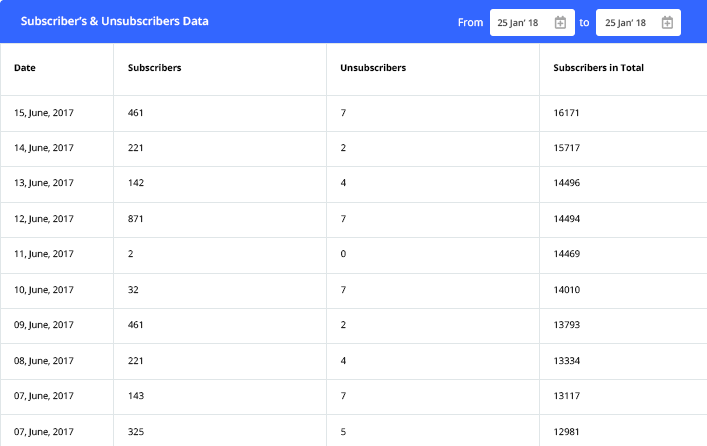
Task: Select total 14010 in 10 June row
Action: [x=567, y=290]
